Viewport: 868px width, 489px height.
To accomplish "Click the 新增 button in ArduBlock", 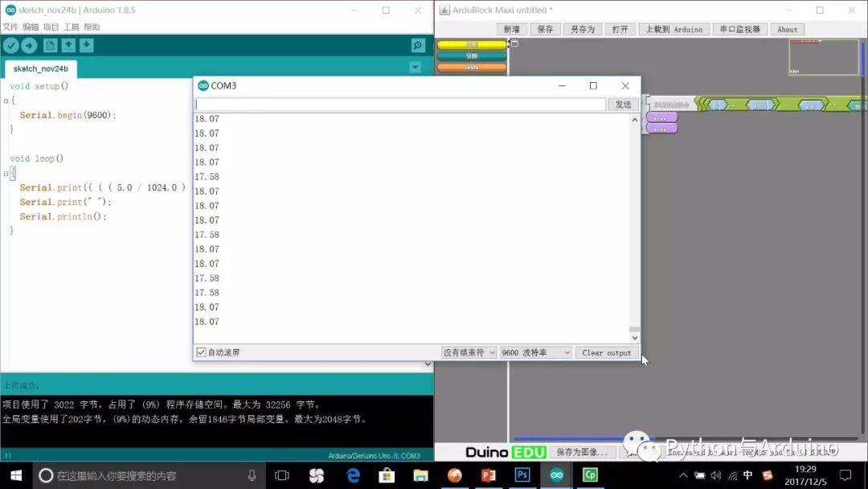I will [x=511, y=29].
